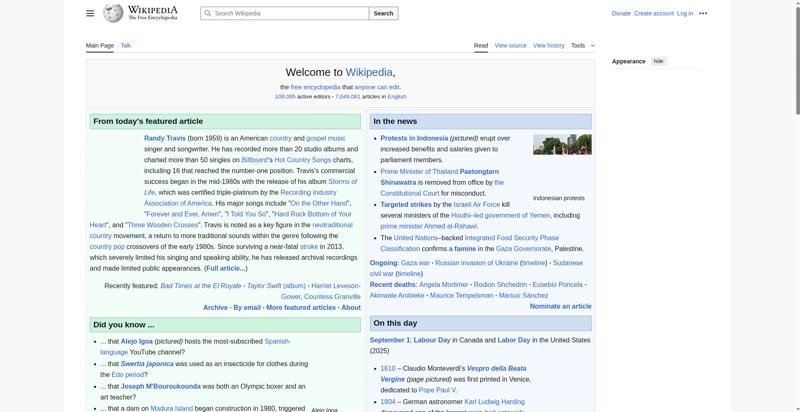Click the Archive link under featured article

pyautogui.click(x=215, y=307)
